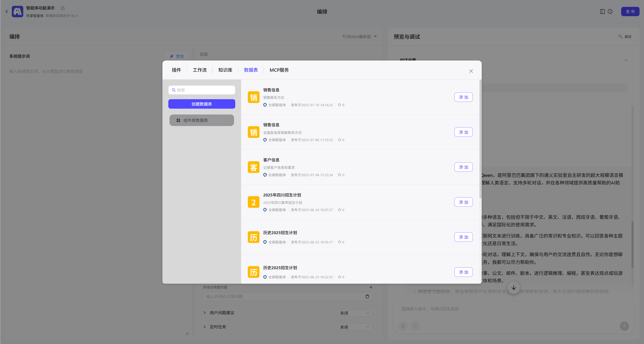Click the clear chat icon below input
Viewport: 644px width, 344px height.
(403, 326)
